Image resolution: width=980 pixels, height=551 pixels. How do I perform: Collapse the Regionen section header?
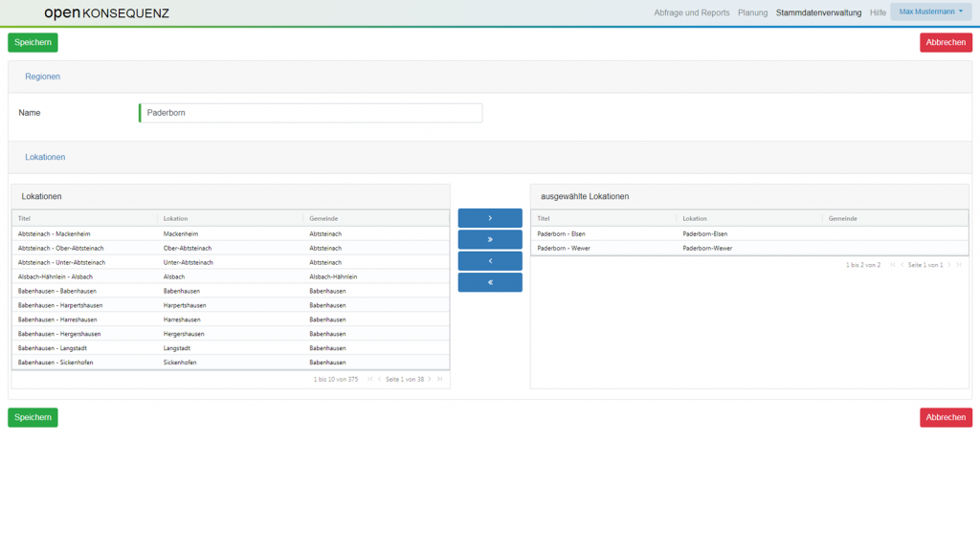tap(43, 77)
